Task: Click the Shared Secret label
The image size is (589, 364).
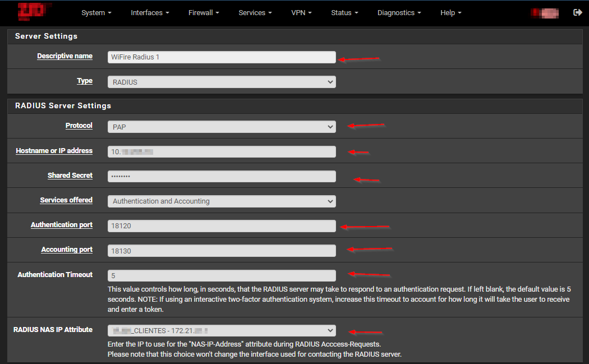Action: (x=70, y=176)
